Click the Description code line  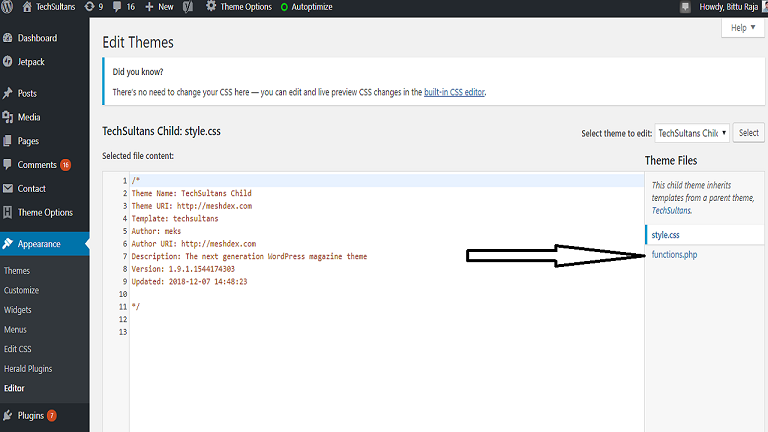[x=249, y=257]
